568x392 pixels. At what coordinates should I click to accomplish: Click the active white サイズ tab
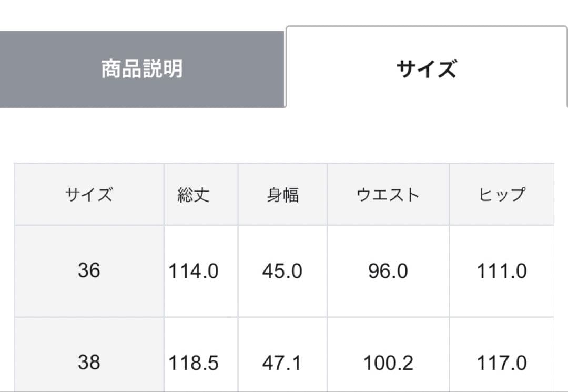pyautogui.click(x=426, y=69)
